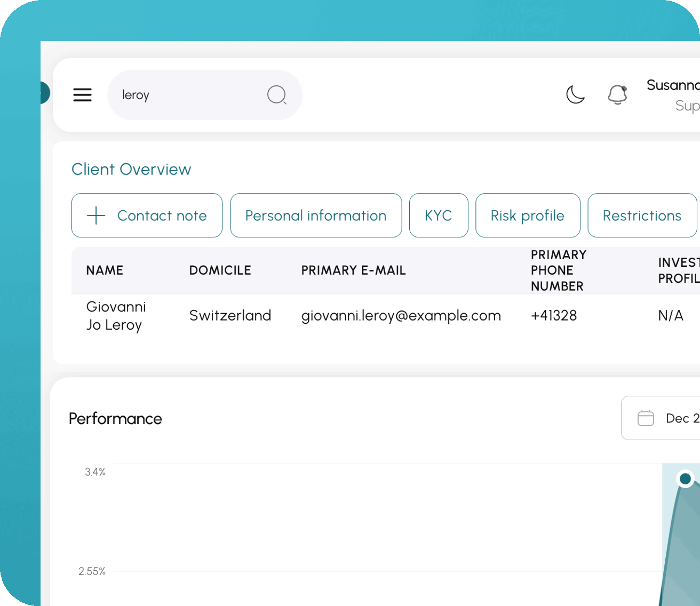Viewport: 700px width, 606px height.
Task: Toggle dark mode with the moon icon
Action: tap(575, 95)
